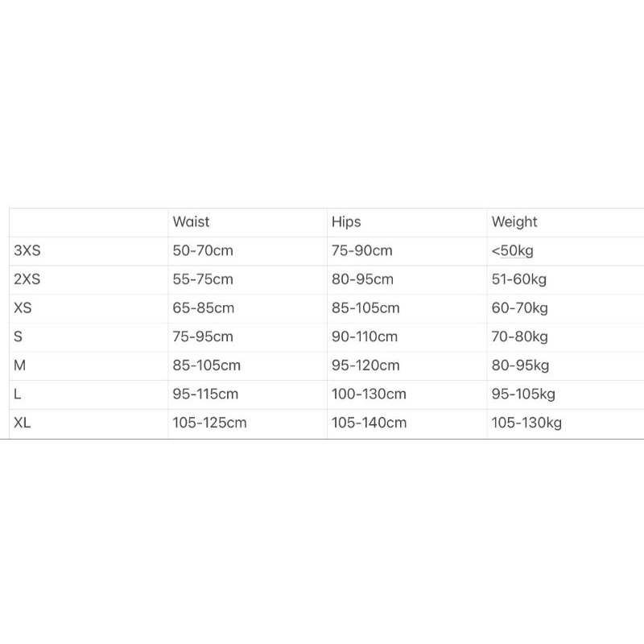Image resolution: width=644 pixels, height=644 pixels.
Task: Select the XL size row label
Action: 23,423
